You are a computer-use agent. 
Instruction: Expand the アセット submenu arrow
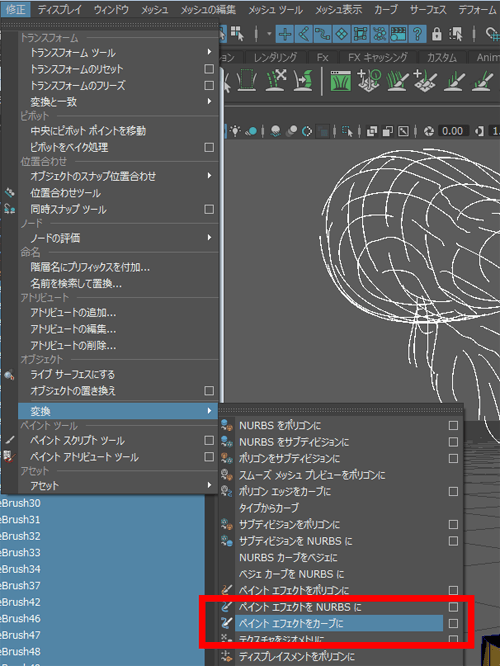coord(209,485)
